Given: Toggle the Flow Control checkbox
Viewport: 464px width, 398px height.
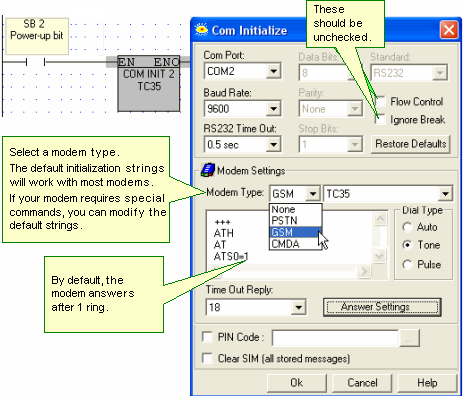Looking at the screenshot, I should [380, 101].
